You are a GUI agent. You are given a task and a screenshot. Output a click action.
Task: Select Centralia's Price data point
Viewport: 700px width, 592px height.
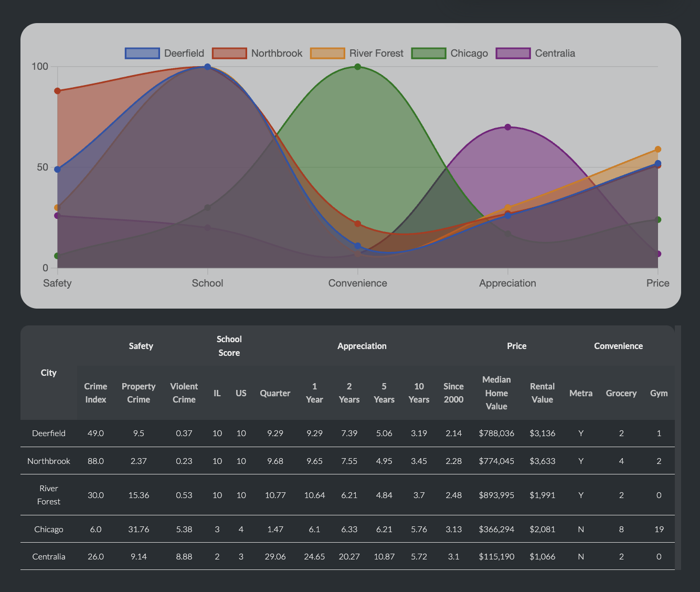[658, 254]
